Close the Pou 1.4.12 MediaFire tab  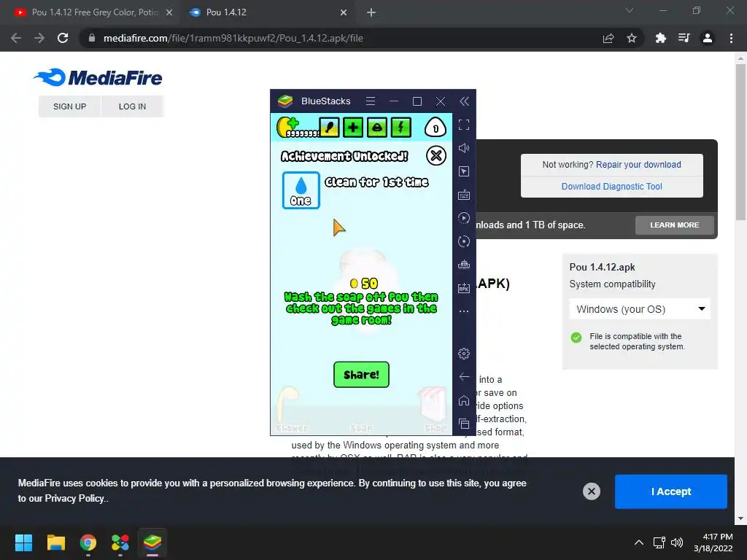pos(344,12)
